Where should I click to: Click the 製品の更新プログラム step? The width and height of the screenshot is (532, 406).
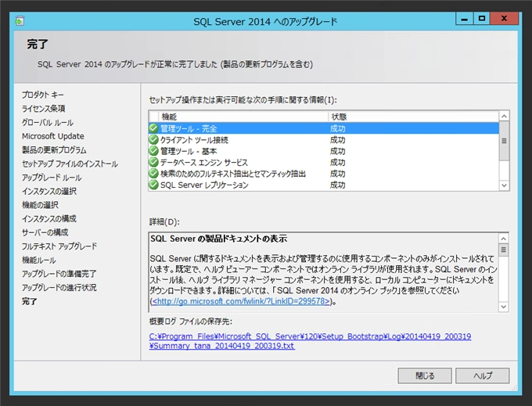point(54,149)
